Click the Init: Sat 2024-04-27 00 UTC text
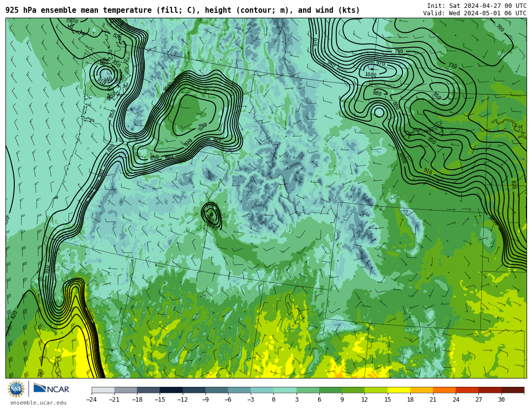532x409 pixels. click(477, 6)
